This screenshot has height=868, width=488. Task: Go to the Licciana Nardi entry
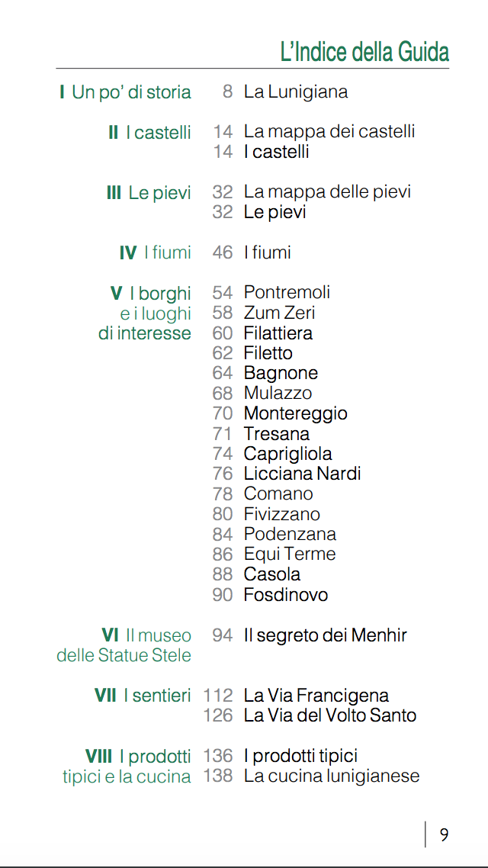coord(302,474)
